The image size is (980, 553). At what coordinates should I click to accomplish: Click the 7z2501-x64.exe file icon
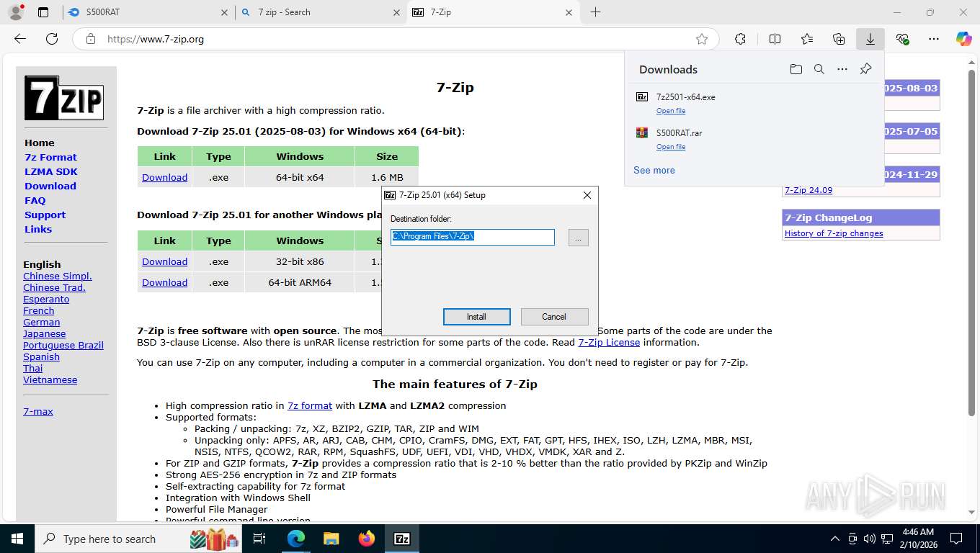point(642,96)
